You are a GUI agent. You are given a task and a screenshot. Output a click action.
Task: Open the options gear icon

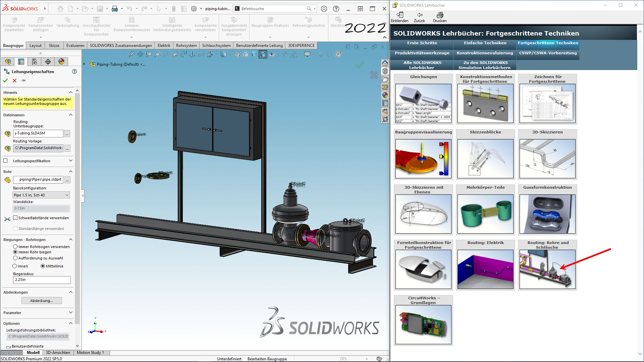pos(194,9)
